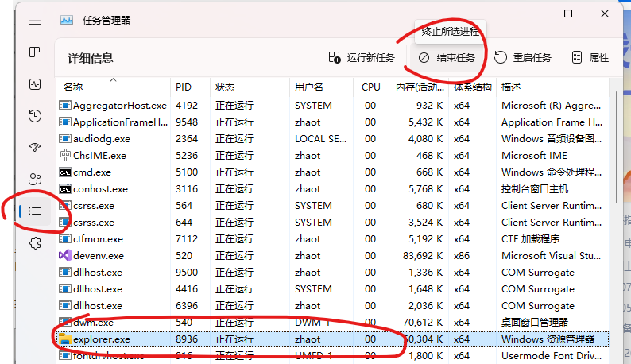Minimize the Task Manager window
The image size is (631, 364).
(532, 14)
